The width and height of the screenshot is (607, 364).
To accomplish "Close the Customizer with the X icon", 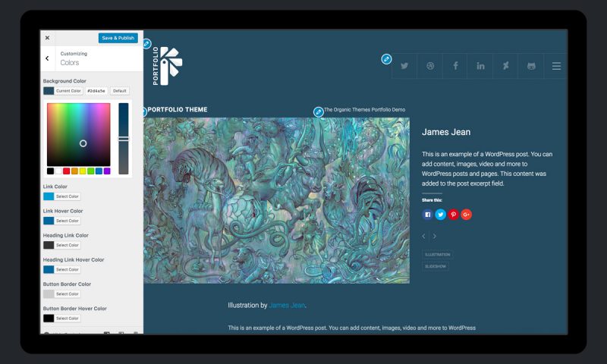I will [47, 38].
